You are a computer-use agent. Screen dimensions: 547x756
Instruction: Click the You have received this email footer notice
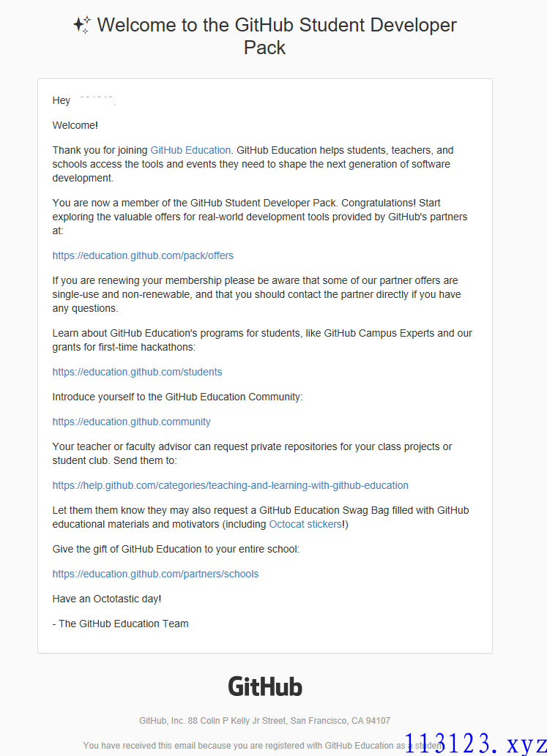pos(263,746)
